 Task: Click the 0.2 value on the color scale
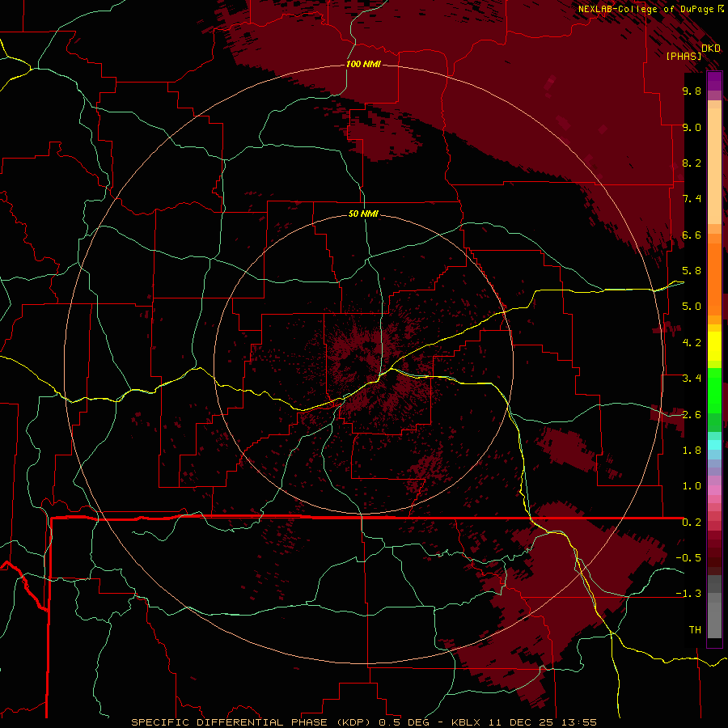[x=692, y=523]
